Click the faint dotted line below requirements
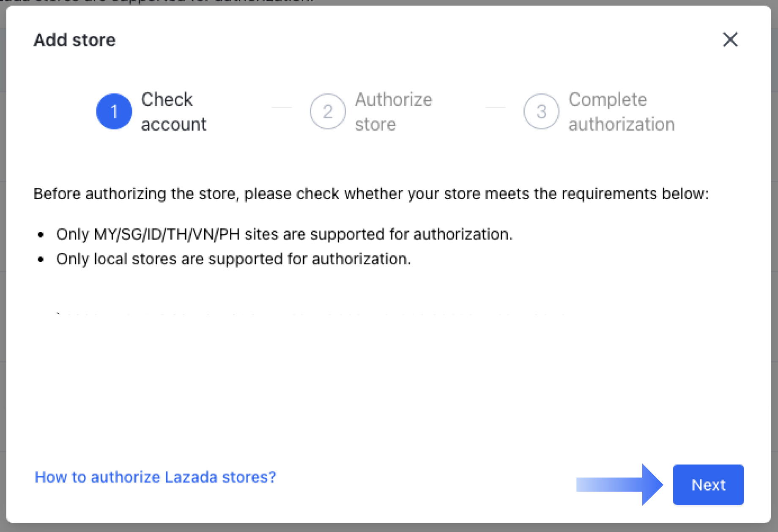 tap(311, 314)
